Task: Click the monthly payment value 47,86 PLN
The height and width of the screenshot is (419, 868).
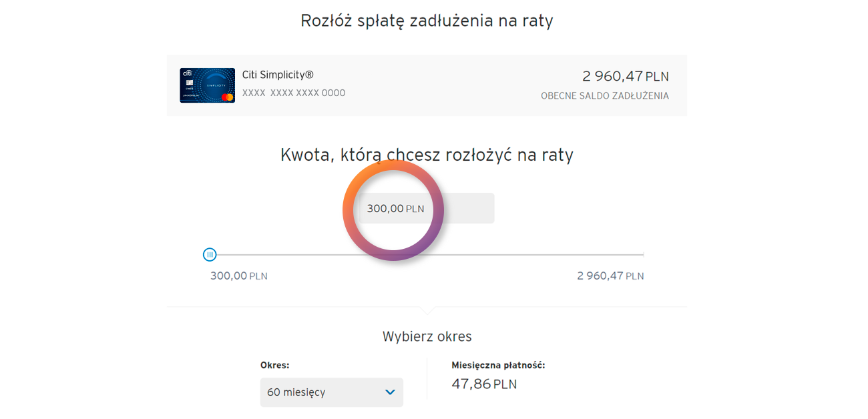Action: tap(484, 384)
